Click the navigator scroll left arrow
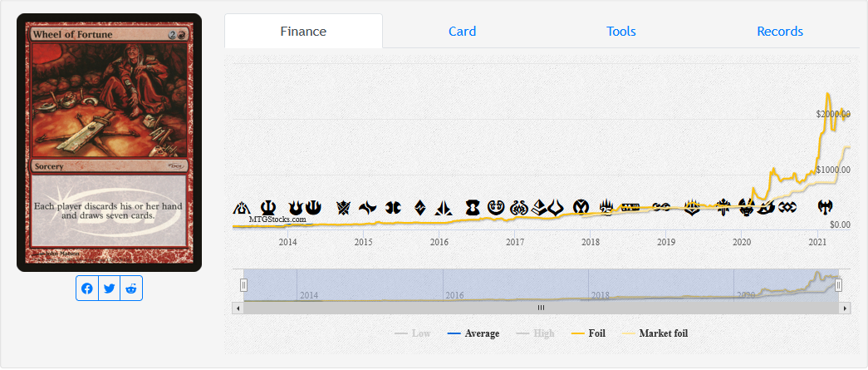The width and height of the screenshot is (868, 370). 238,308
